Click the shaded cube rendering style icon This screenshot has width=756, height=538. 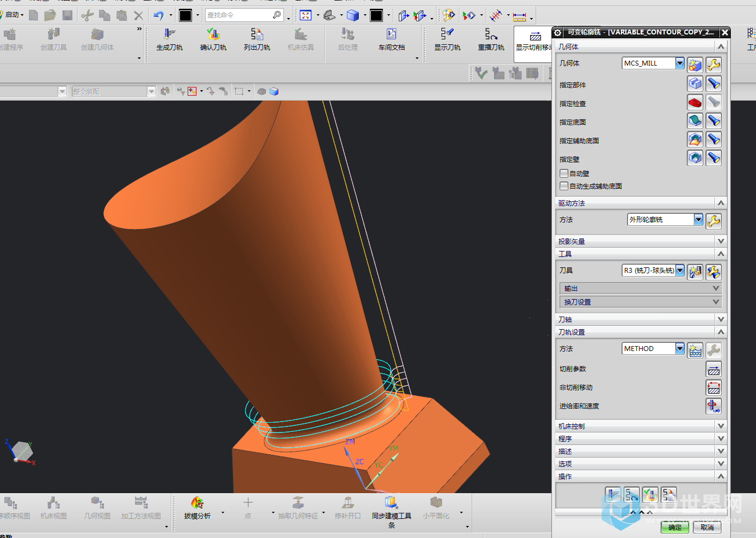coord(353,15)
